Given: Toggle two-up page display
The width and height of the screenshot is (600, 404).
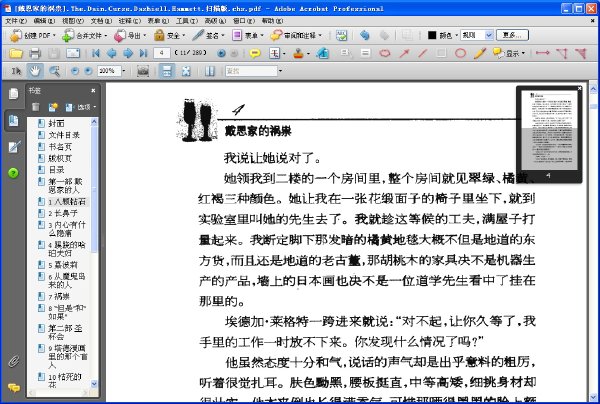Looking at the screenshot, I should 210,71.
